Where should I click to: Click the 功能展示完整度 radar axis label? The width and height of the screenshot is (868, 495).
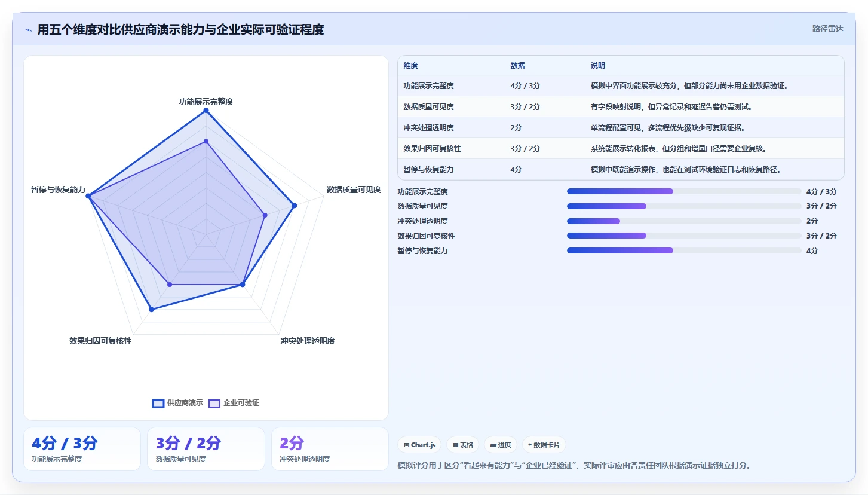click(x=206, y=102)
